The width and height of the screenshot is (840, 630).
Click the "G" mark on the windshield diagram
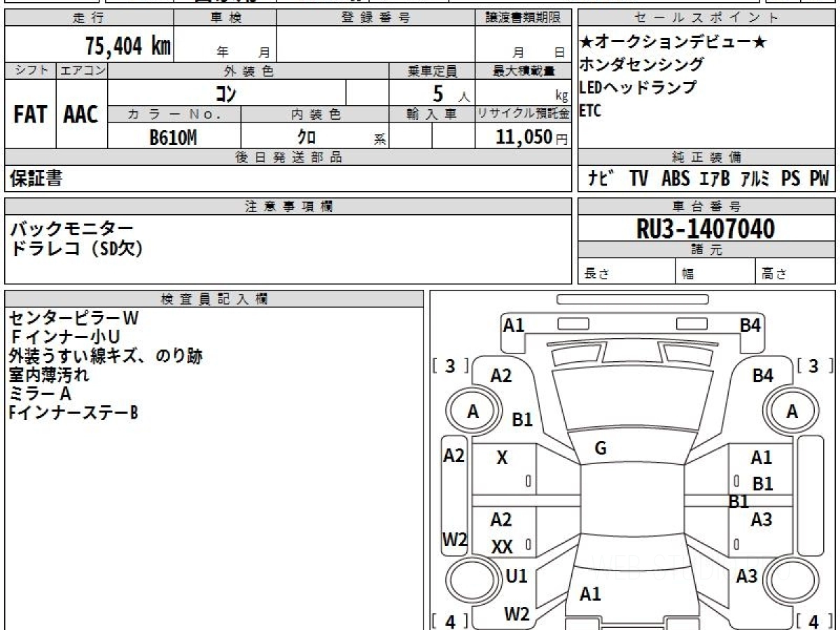[600, 449]
